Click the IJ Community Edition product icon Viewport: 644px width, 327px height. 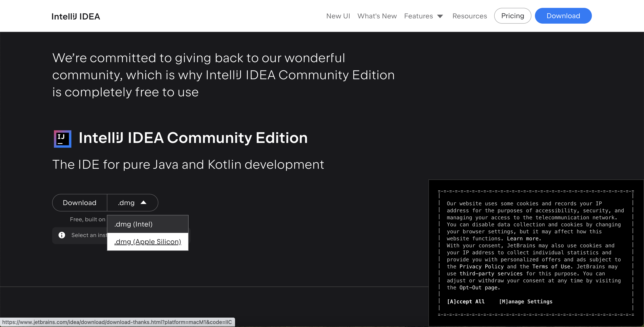[x=62, y=139]
